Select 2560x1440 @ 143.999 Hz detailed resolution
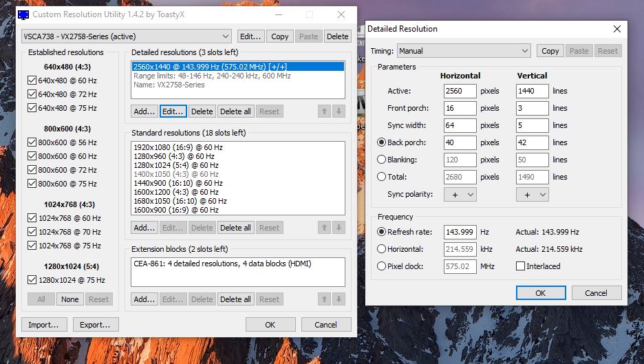This screenshot has height=364, width=644. point(238,67)
